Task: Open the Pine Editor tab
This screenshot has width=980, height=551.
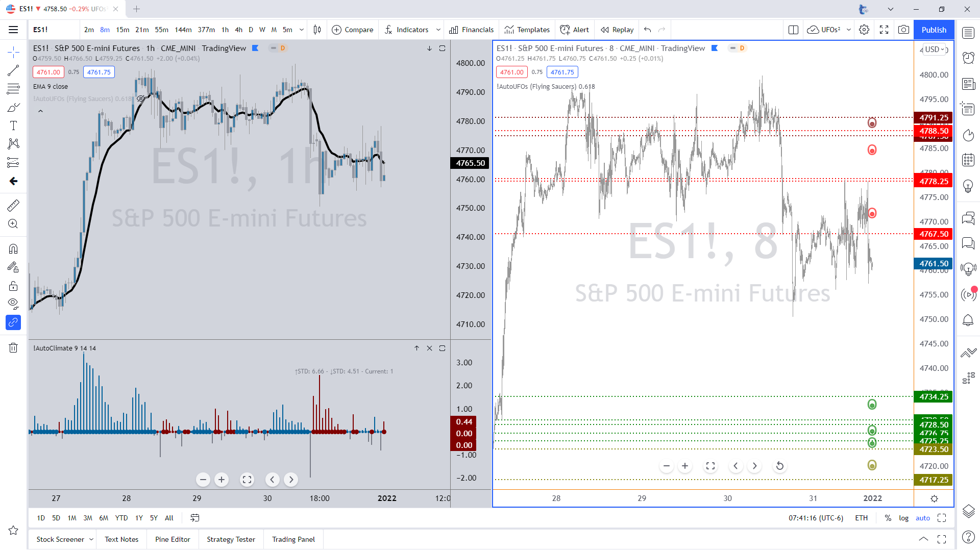Action: pos(173,539)
